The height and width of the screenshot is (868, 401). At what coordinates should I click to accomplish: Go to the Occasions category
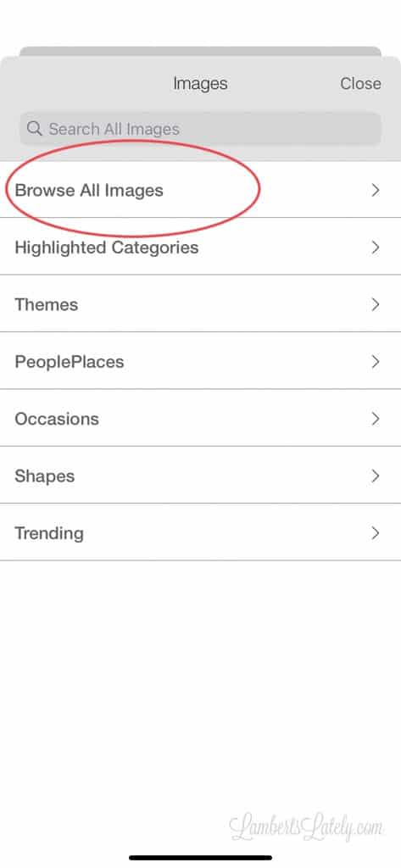coord(200,419)
